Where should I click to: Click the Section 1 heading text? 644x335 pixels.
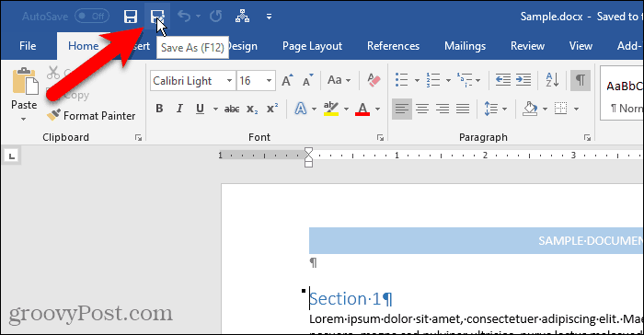click(351, 299)
